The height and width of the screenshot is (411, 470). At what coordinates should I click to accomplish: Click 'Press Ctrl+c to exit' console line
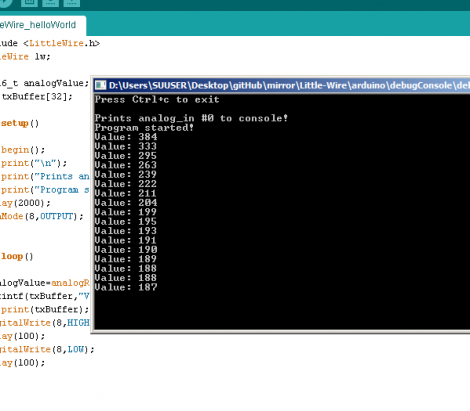[x=157, y=100]
